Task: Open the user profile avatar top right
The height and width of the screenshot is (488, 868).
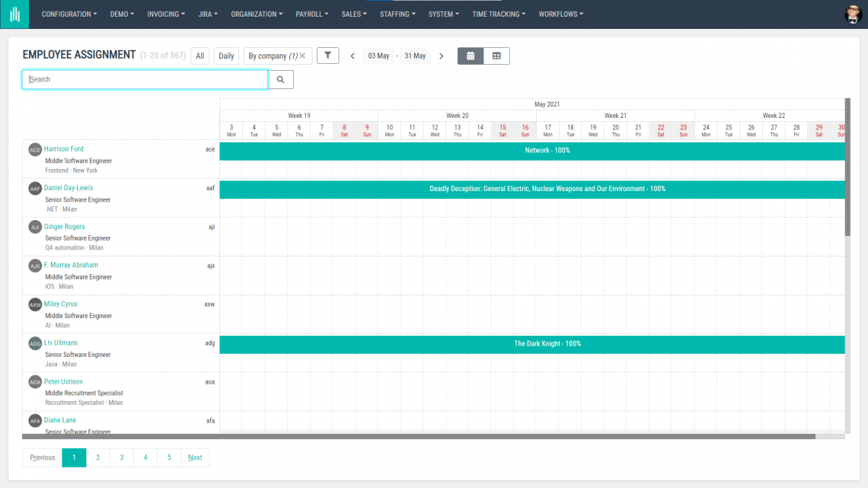Action: [x=852, y=14]
